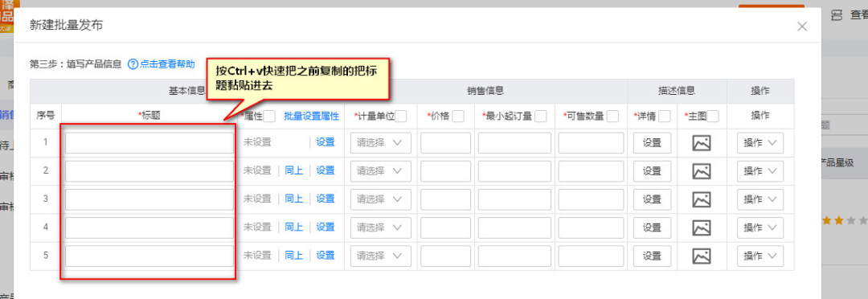Click the main image icon in row 1

[x=702, y=143]
